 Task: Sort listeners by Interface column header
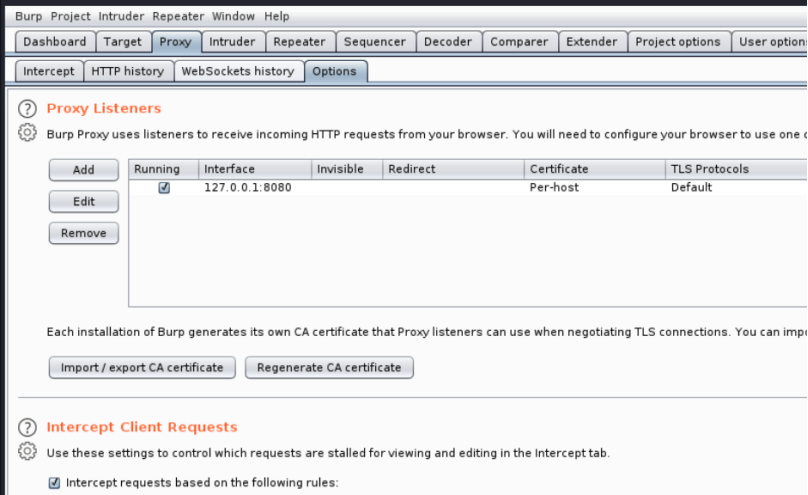(254, 169)
